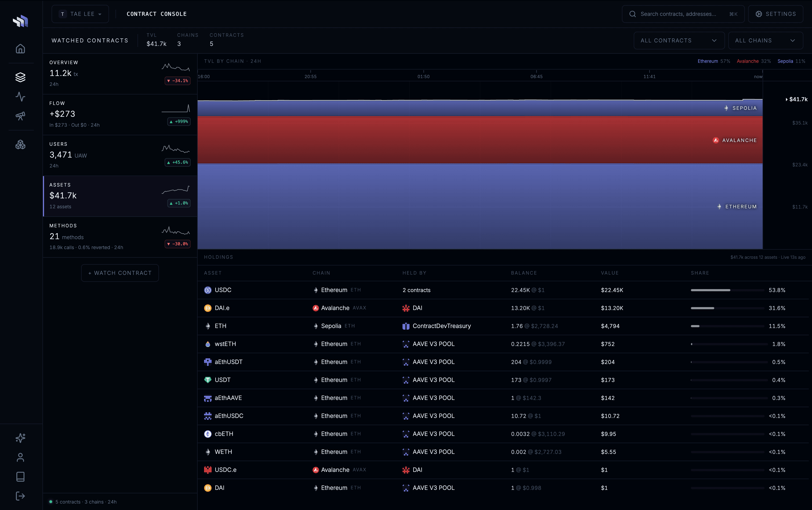Open the aEthUSDT holdings row

click(503, 362)
